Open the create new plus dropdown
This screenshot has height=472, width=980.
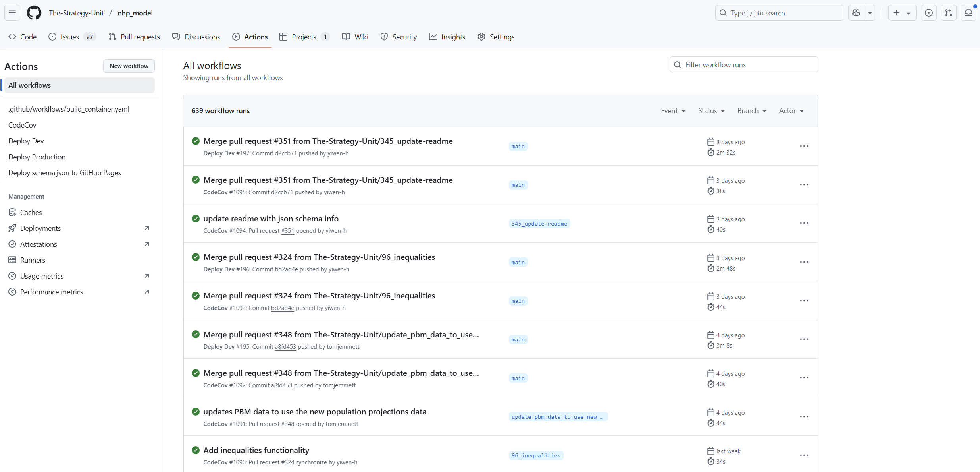coord(902,13)
